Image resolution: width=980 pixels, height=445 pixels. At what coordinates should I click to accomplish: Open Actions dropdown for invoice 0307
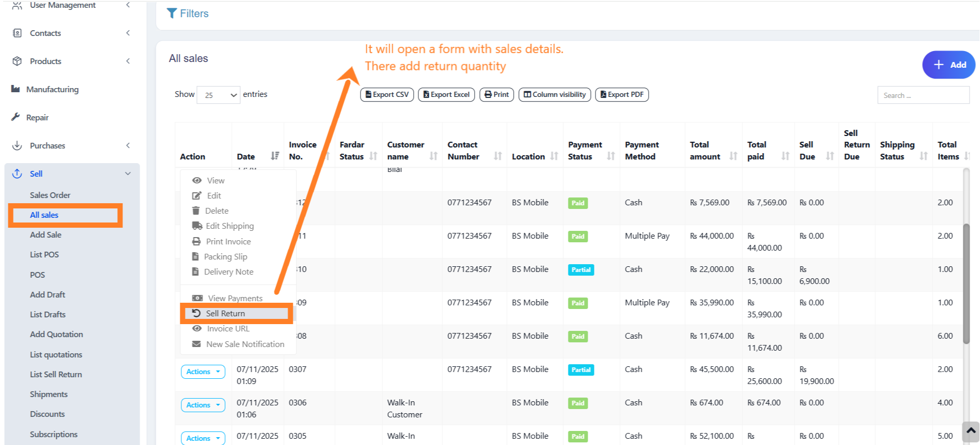[203, 372]
